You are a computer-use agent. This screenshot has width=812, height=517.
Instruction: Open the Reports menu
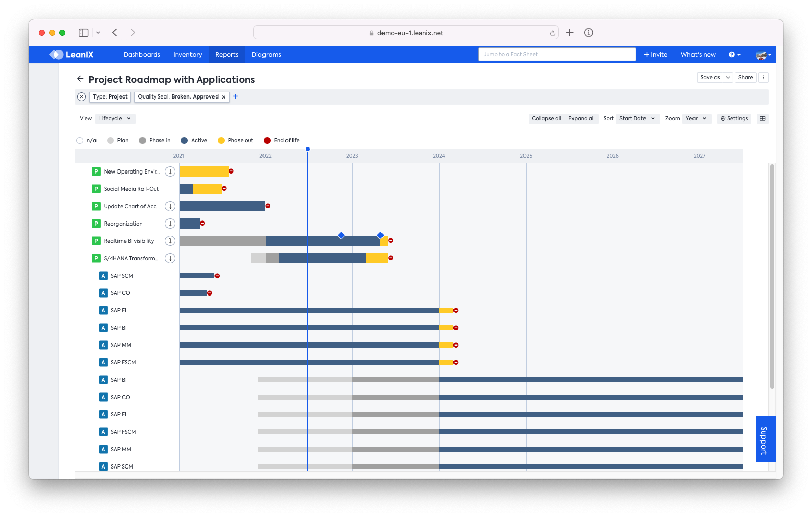click(x=227, y=55)
